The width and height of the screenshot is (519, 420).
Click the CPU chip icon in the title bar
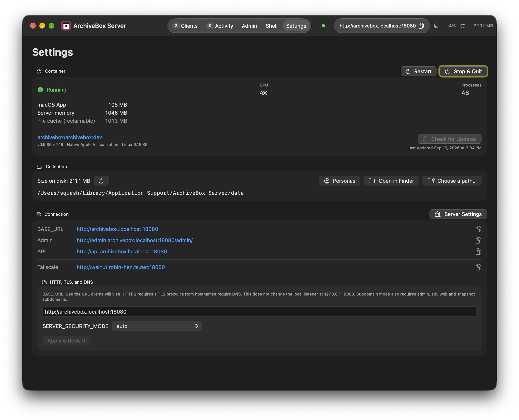[x=436, y=26]
